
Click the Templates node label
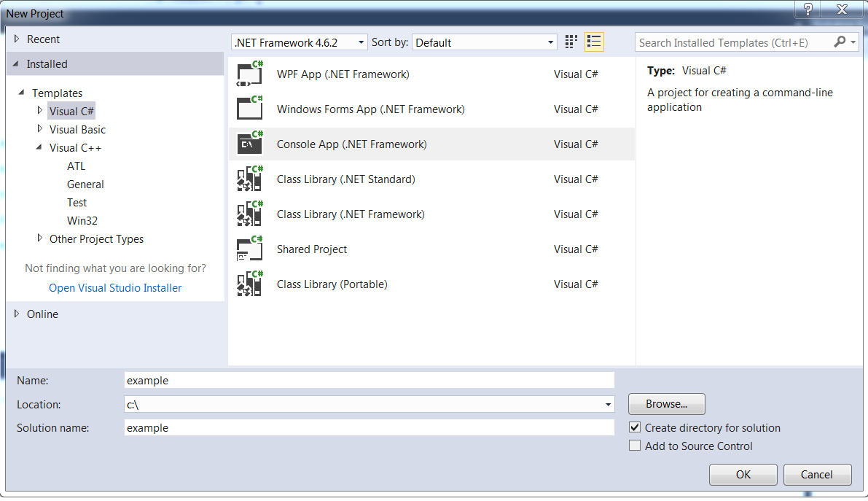[x=57, y=93]
